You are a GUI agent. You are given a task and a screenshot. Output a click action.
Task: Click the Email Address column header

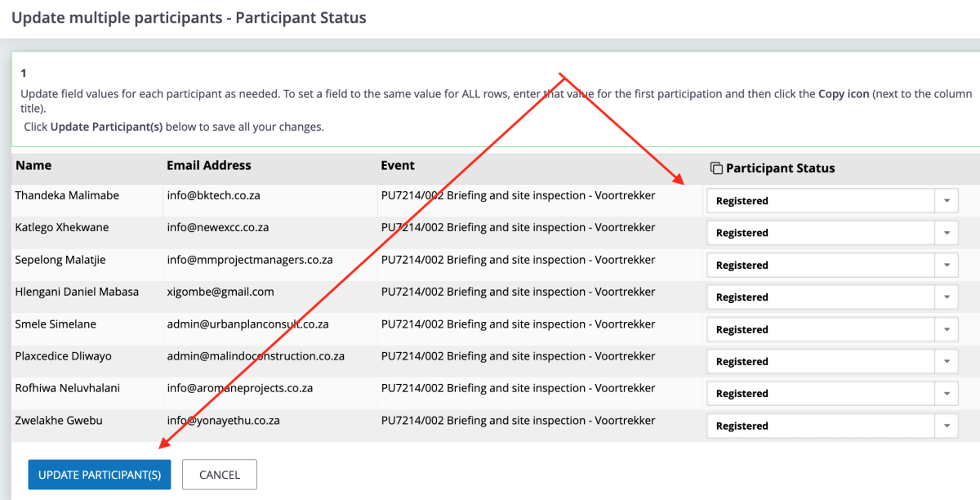[208, 166]
